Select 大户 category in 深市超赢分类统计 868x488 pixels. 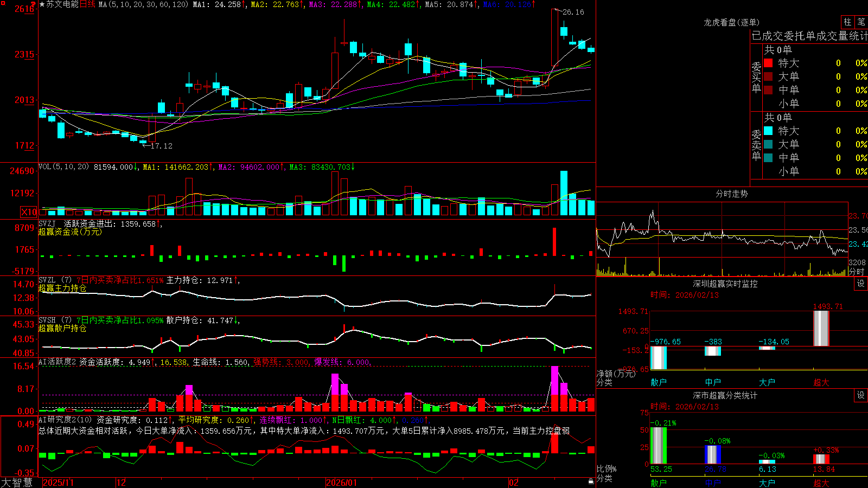point(767,483)
